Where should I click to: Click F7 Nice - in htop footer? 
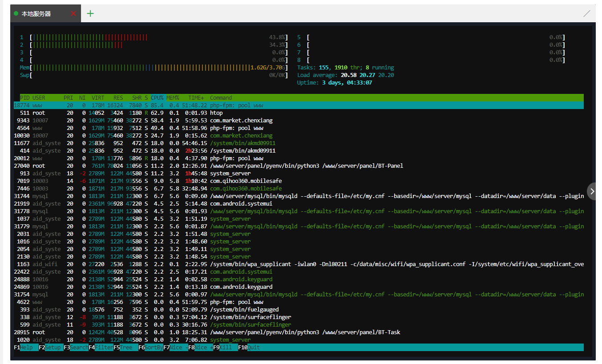[x=176, y=347]
